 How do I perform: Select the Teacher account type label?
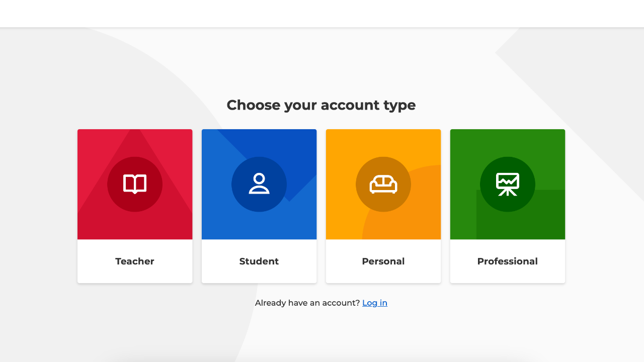(x=135, y=261)
